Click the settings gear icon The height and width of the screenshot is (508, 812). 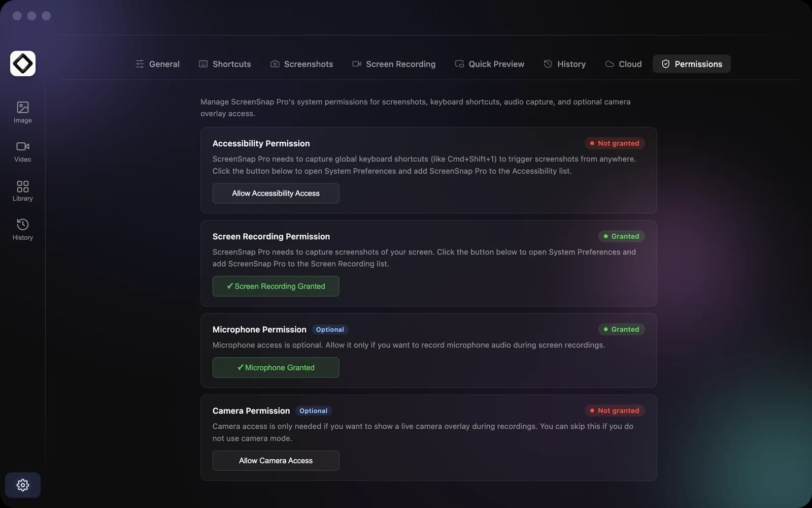click(x=23, y=485)
